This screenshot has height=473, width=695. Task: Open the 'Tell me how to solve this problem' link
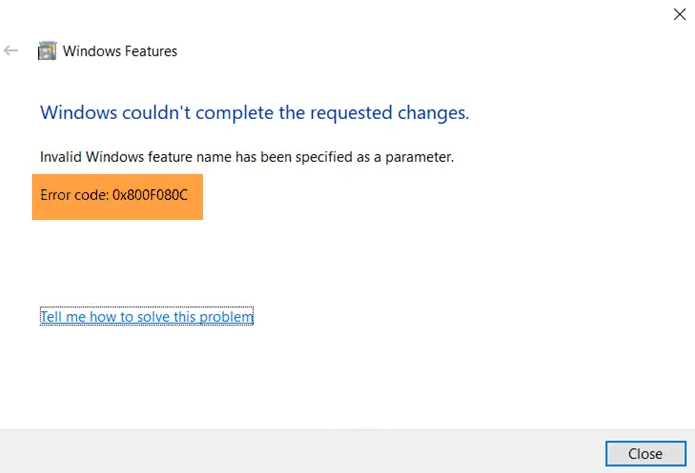pos(147,317)
